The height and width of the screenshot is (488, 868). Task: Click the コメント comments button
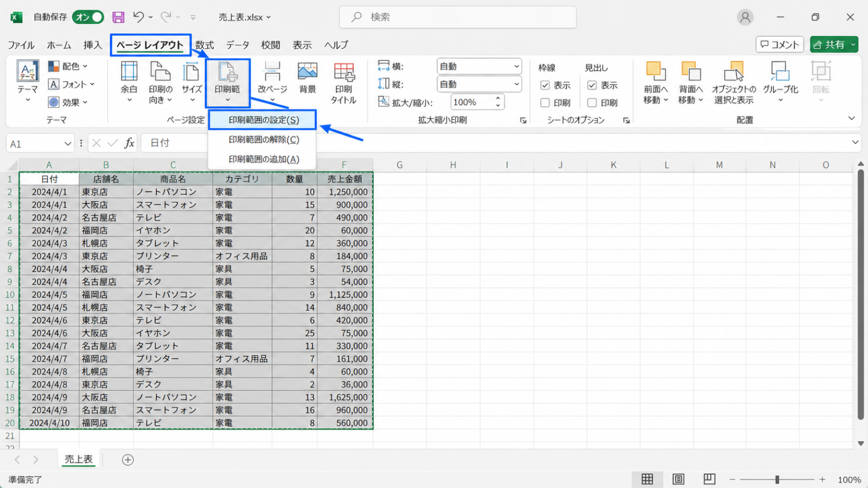(x=780, y=44)
